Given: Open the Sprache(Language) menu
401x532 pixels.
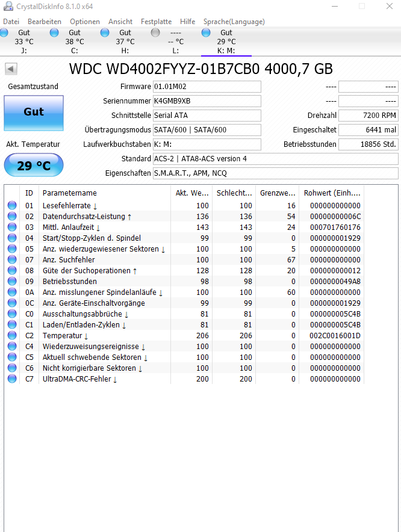Looking at the screenshot, I should click(x=234, y=22).
